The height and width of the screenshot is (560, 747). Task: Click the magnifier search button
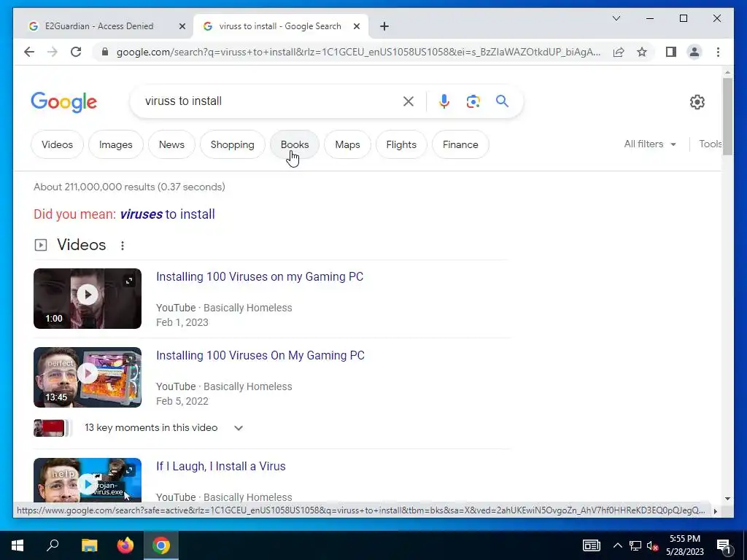coord(502,101)
